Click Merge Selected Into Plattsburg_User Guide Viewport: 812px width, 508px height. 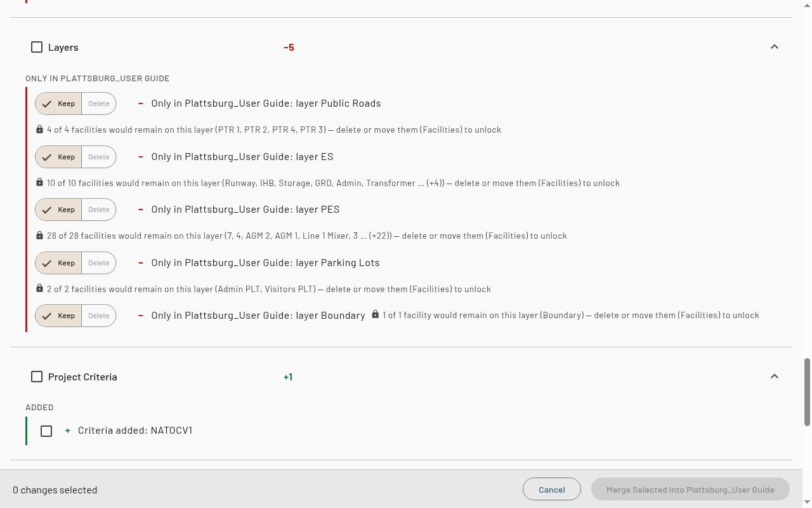[690, 490]
